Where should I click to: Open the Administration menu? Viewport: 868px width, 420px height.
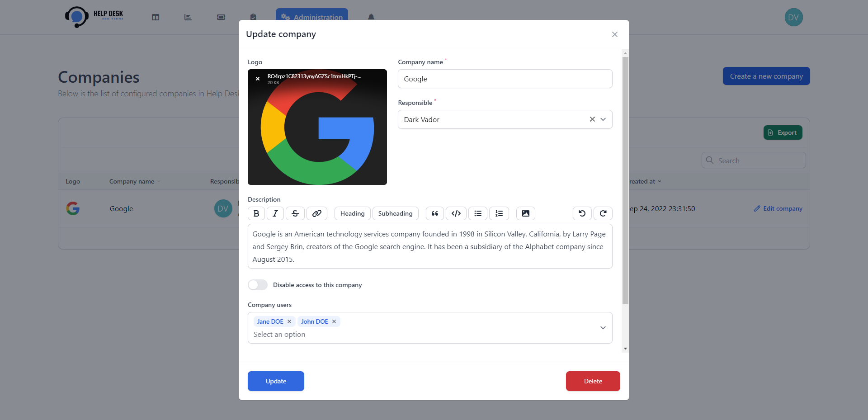[312, 17]
